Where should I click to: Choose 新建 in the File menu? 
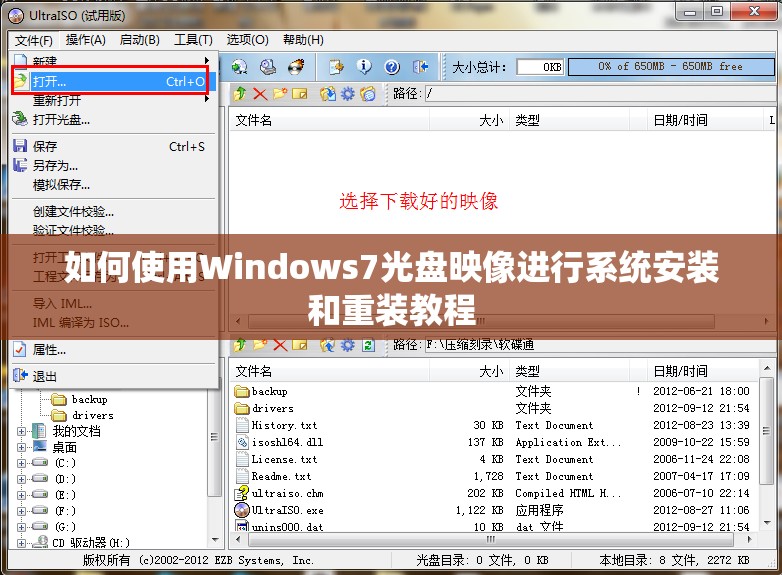[x=114, y=61]
